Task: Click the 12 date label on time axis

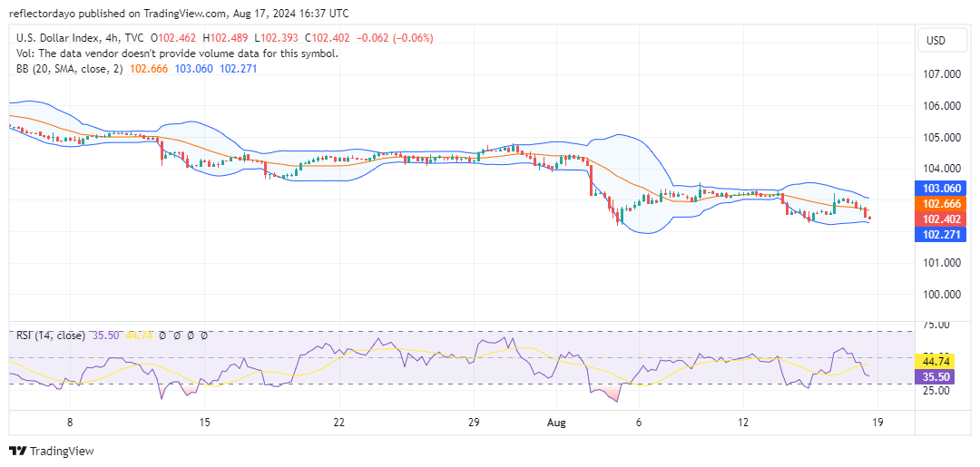Action: [x=742, y=423]
